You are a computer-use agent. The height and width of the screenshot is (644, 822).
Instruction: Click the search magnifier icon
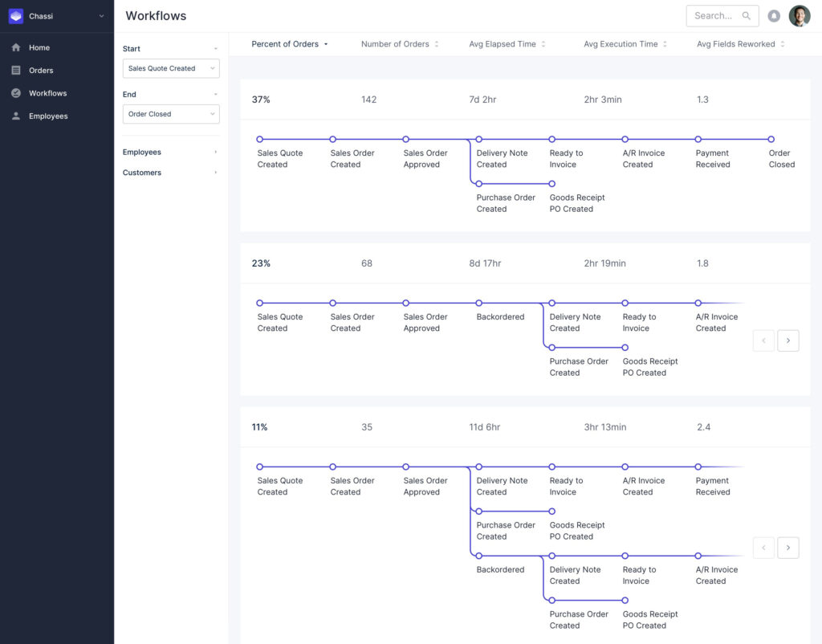coord(746,16)
